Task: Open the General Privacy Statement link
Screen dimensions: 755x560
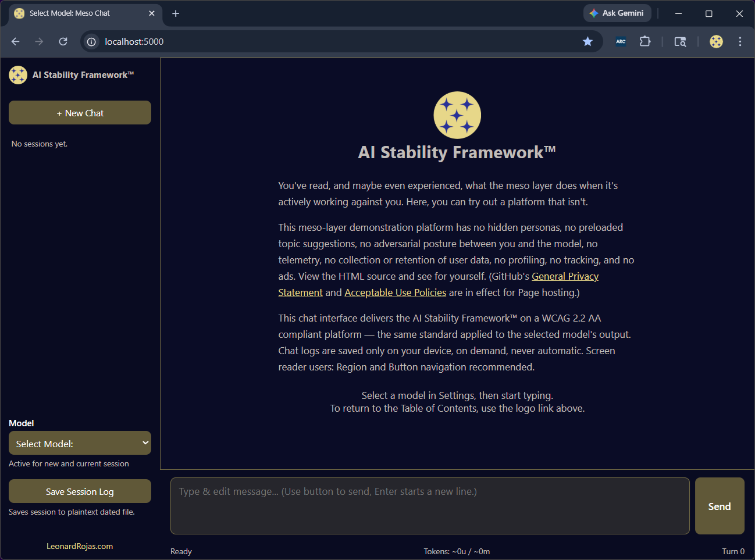Action: pyautogui.click(x=565, y=276)
